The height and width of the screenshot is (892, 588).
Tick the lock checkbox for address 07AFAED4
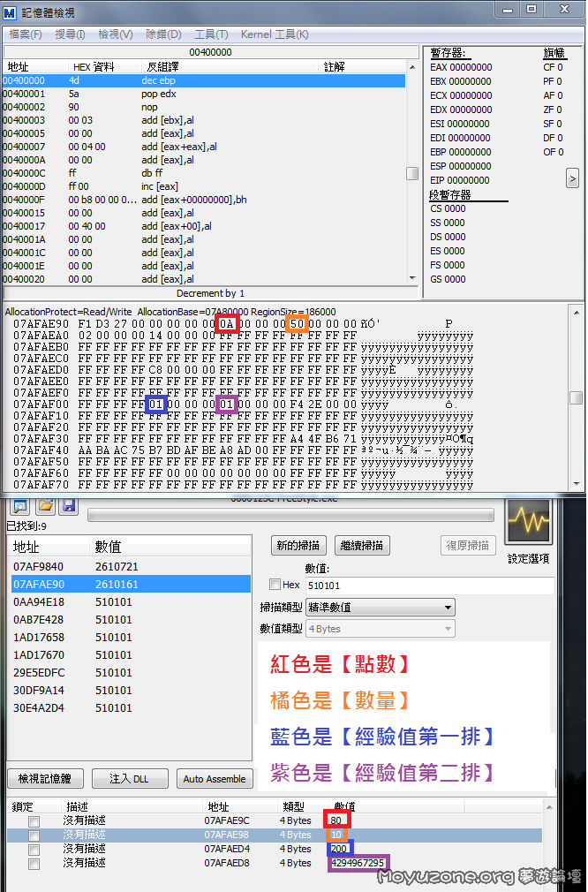(x=34, y=850)
